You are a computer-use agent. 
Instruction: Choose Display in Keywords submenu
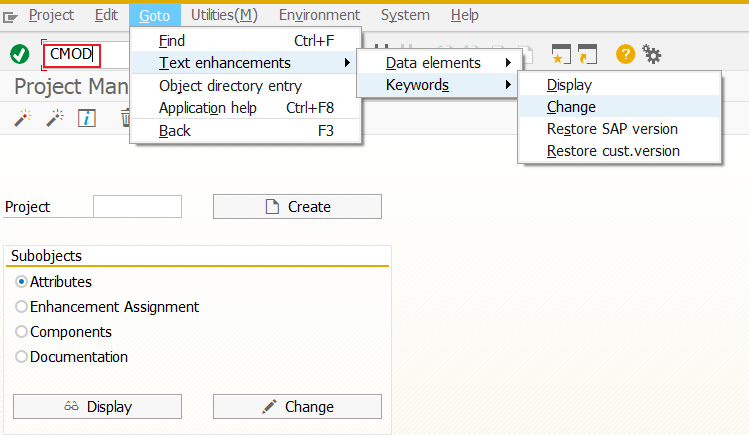[x=620, y=85]
